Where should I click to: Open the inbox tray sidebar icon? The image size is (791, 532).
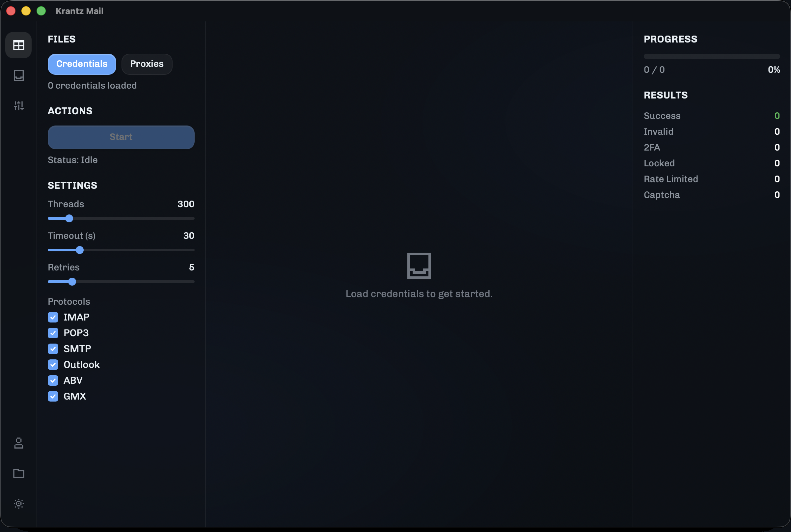click(x=19, y=75)
